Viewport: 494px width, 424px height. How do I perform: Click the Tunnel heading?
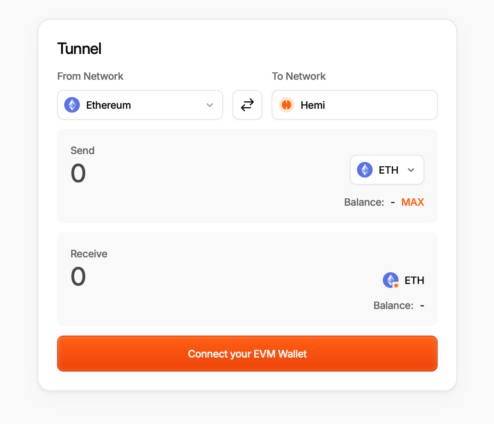(x=79, y=49)
